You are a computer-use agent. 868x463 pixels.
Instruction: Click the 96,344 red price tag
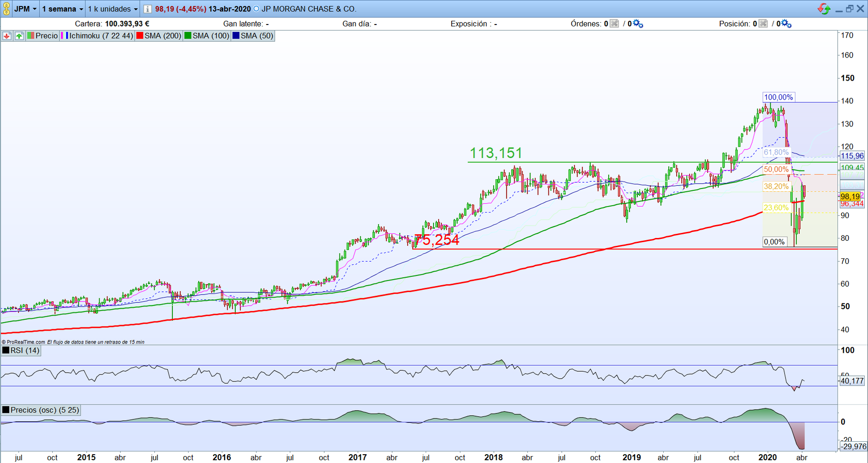coord(852,204)
